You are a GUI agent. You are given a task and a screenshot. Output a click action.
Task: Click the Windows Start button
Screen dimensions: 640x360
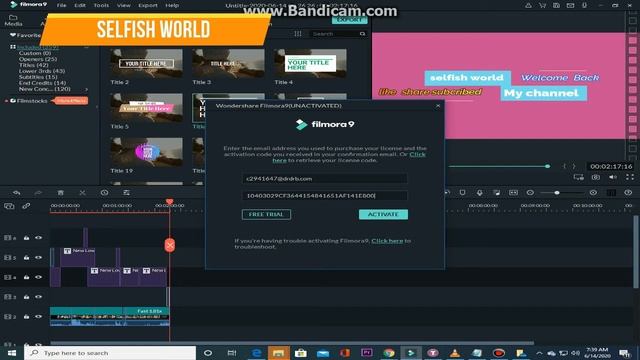[x=11, y=353]
